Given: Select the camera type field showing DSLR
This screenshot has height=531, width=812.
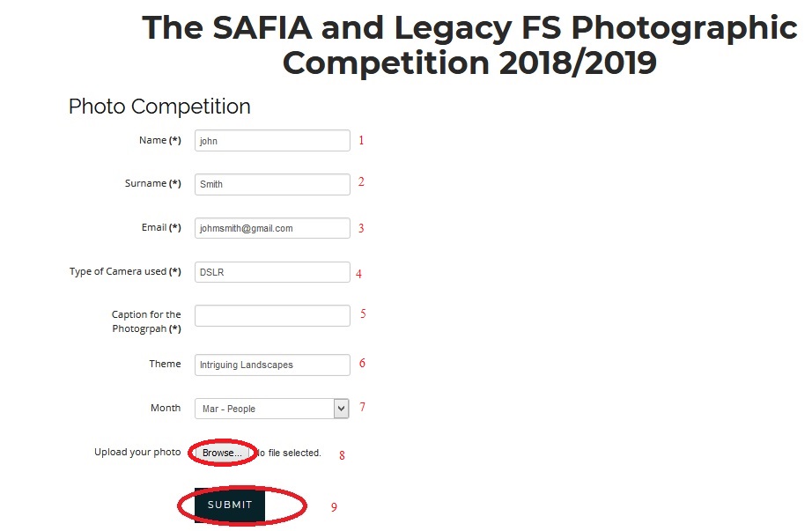Looking at the screenshot, I should point(272,272).
